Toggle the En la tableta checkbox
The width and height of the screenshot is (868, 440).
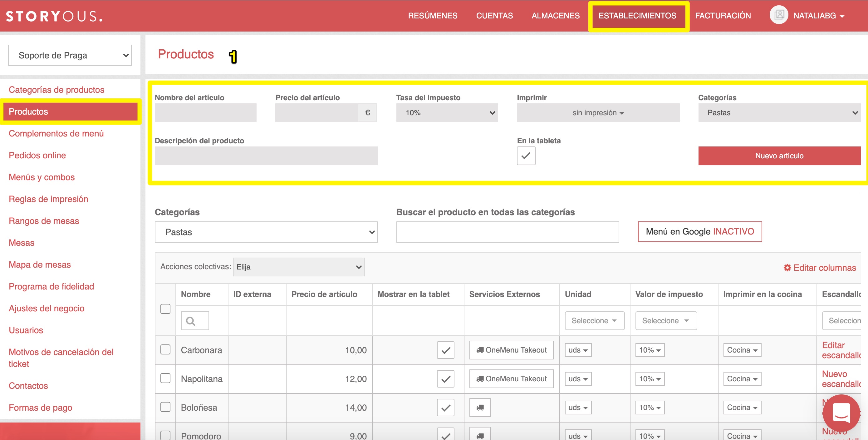point(526,156)
